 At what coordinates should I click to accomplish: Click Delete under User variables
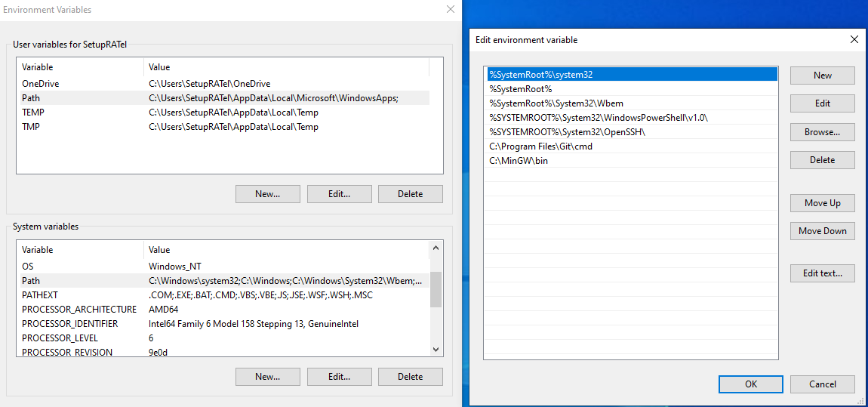[410, 194]
